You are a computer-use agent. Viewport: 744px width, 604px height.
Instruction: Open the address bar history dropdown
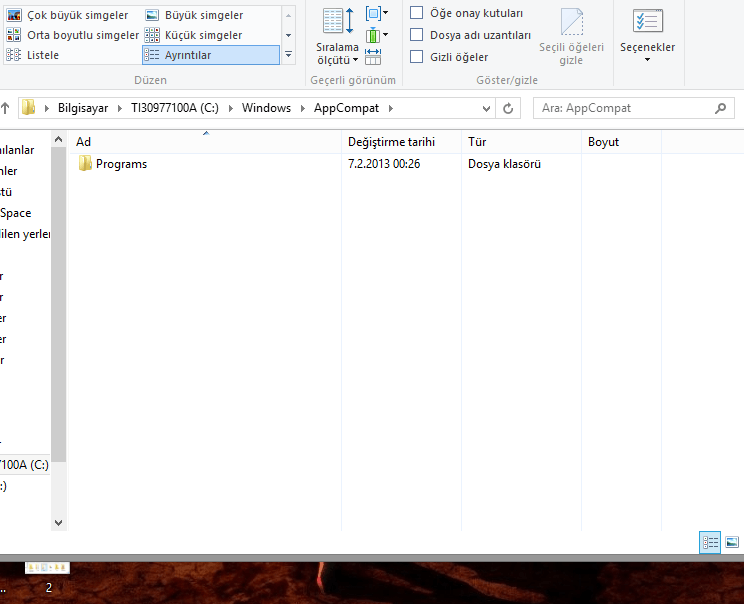[486, 108]
